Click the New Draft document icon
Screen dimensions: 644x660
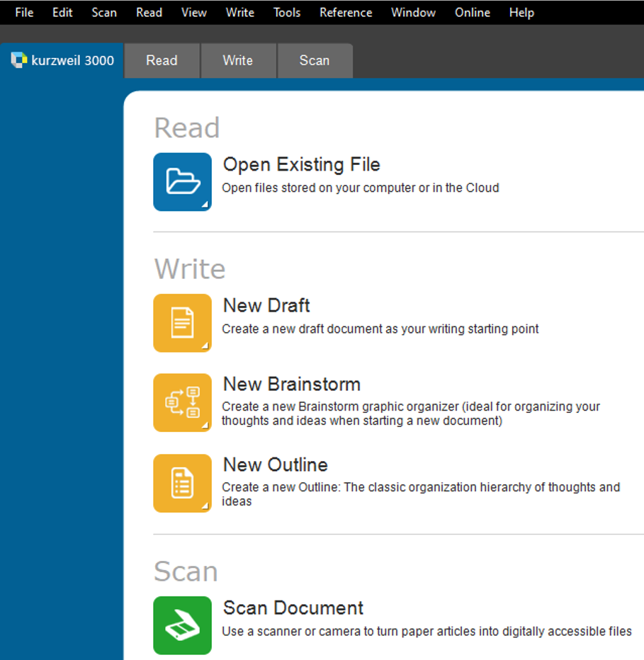(182, 323)
